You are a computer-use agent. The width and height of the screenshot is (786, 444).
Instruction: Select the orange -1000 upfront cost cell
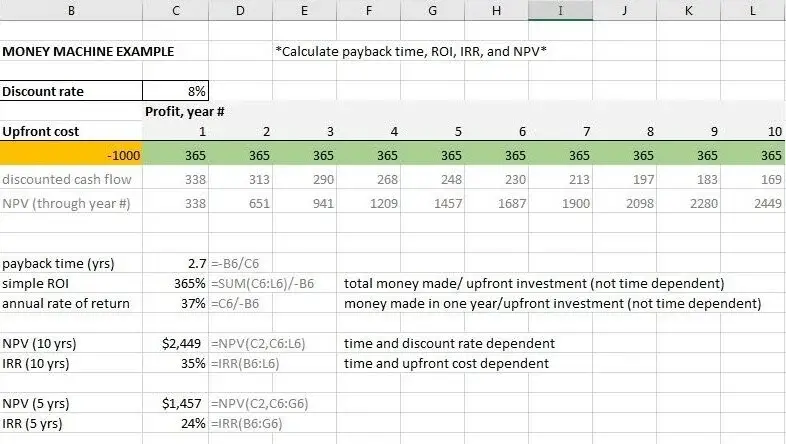click(72, 155)
